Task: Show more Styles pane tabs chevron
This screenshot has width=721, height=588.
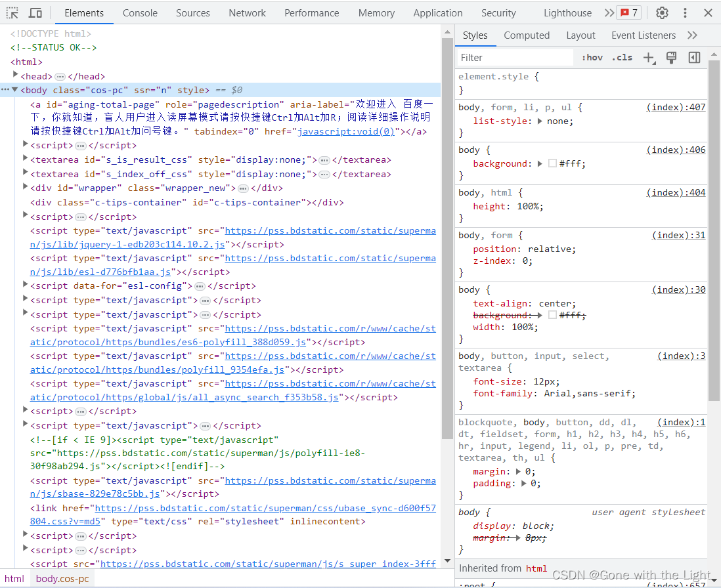Action: (x=692, y=35)
